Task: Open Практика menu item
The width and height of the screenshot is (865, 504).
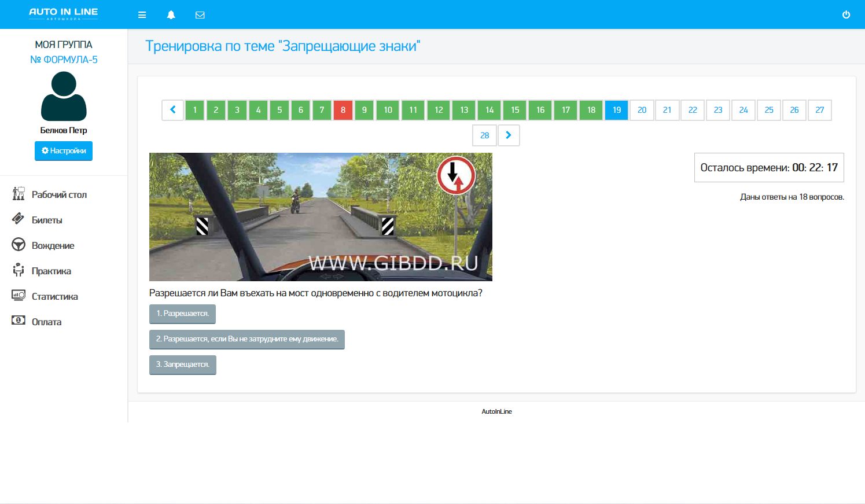Action: tap(51, 271)
